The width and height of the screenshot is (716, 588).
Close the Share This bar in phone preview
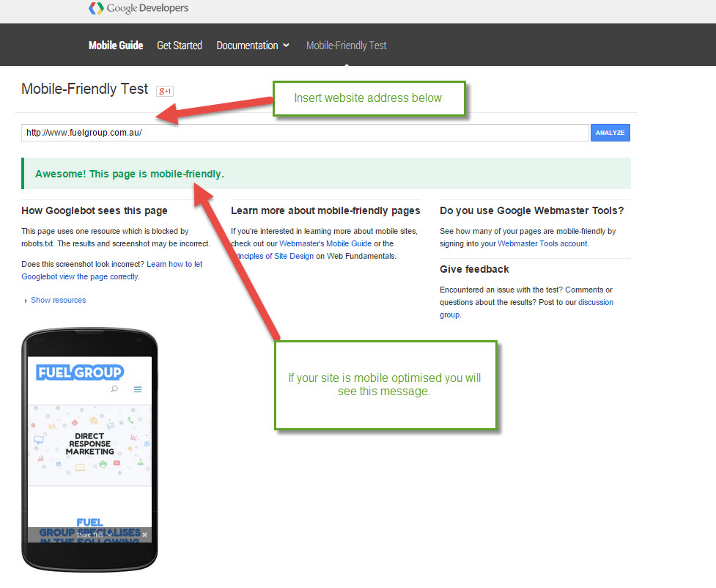(x=145, y=534)
